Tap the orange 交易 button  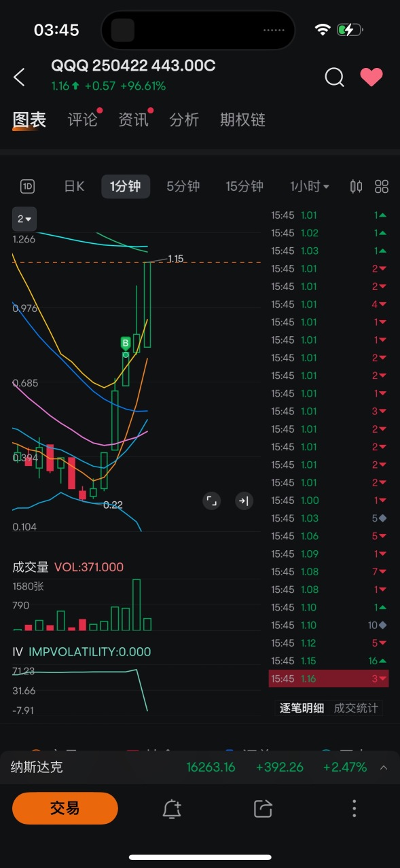click(65, 808)
